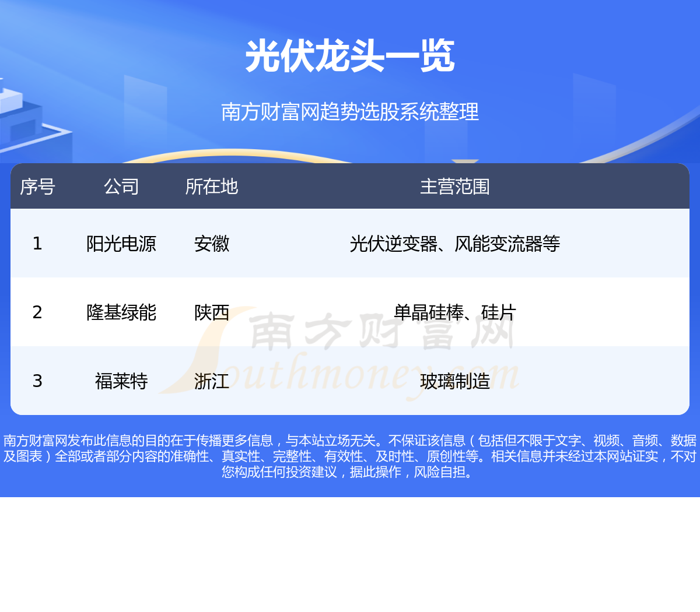Click 光伏逆变器、风能变流器等 business scope
The width and height of the screenshot is (700, 612).
point(455,244)
